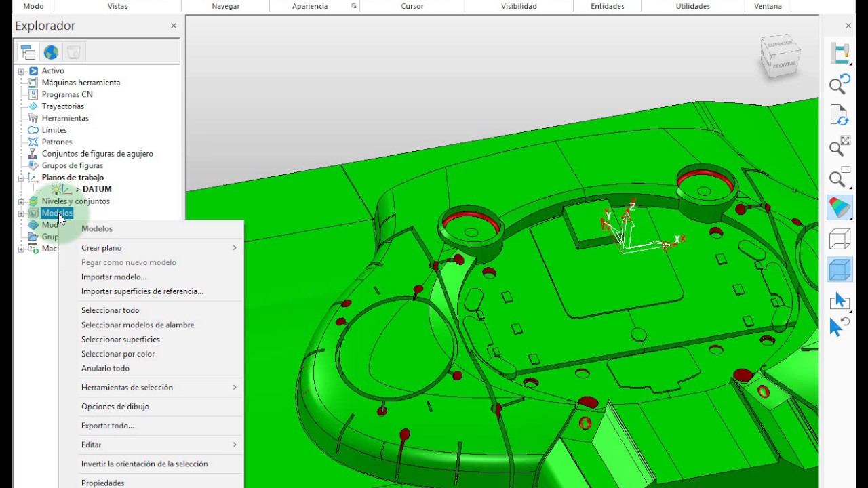Screen dimensions: 868x488
Task: Click the document refresh icon
Action: [x=840, y=116]
